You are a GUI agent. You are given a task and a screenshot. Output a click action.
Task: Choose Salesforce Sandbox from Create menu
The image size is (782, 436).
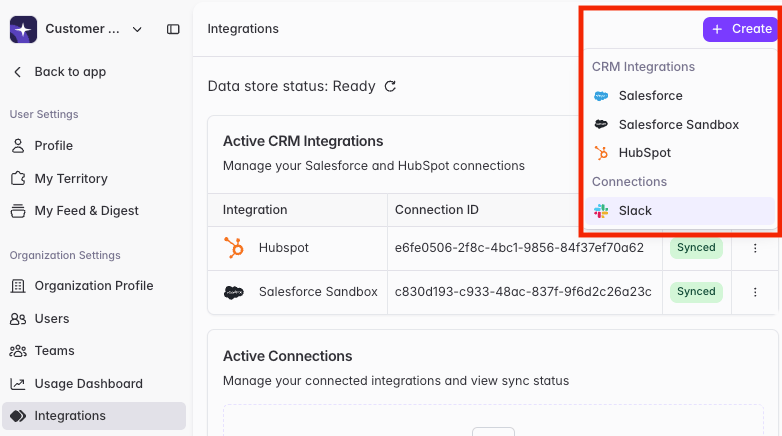tap(679, 125)
